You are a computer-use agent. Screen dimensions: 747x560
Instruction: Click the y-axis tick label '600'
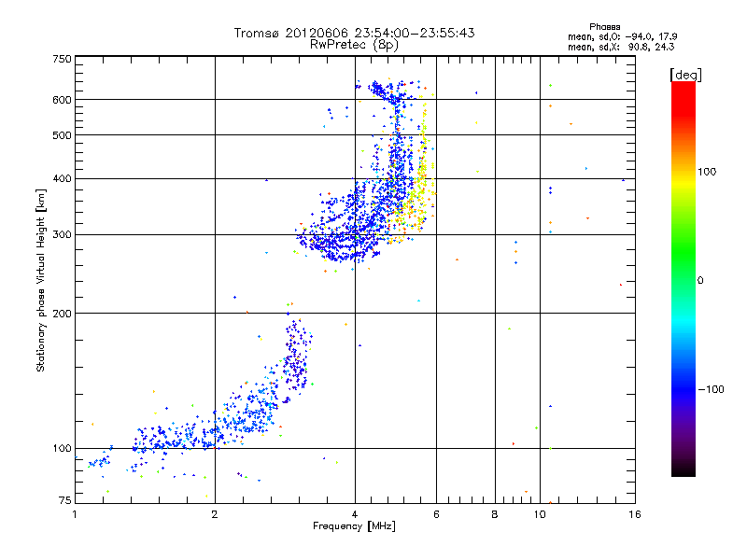click(62, 100)
